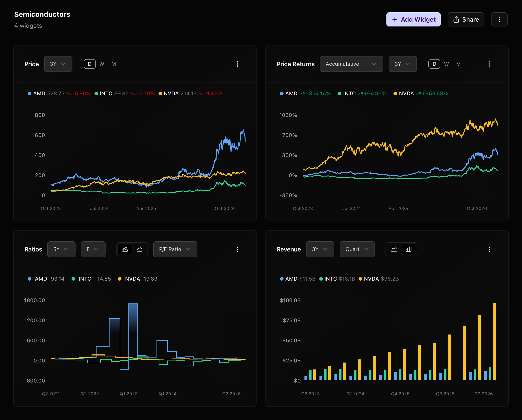522x420 pixels.
Task: Click the Price Returns widget title
Action: pos(295,64)
